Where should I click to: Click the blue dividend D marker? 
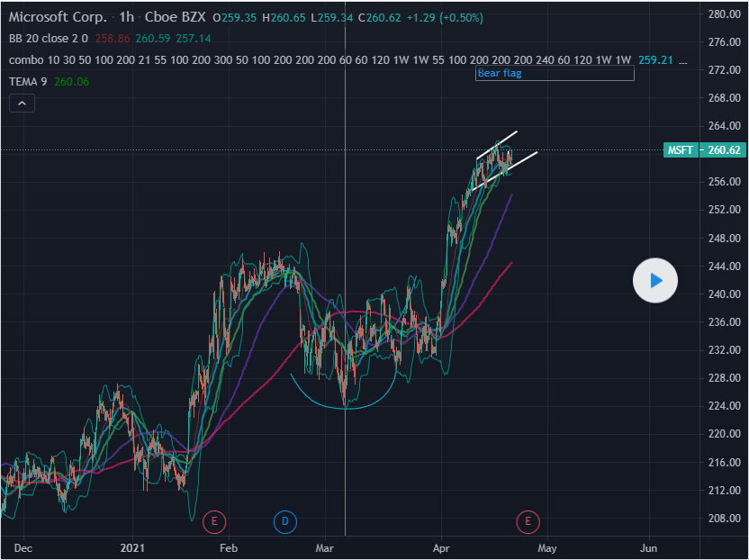[284, 520]
